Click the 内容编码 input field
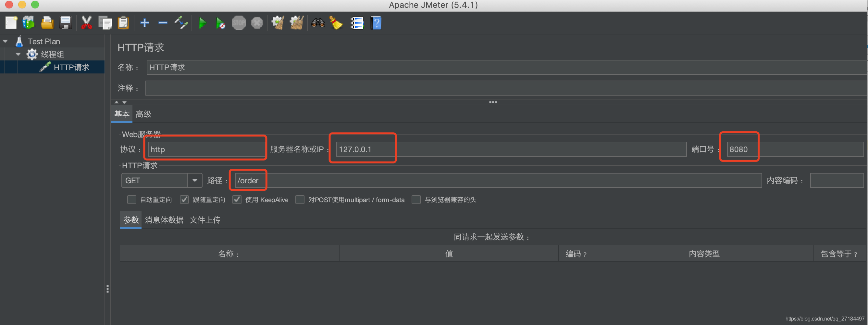The image size is (868, 325). click(x=837, y=181)
